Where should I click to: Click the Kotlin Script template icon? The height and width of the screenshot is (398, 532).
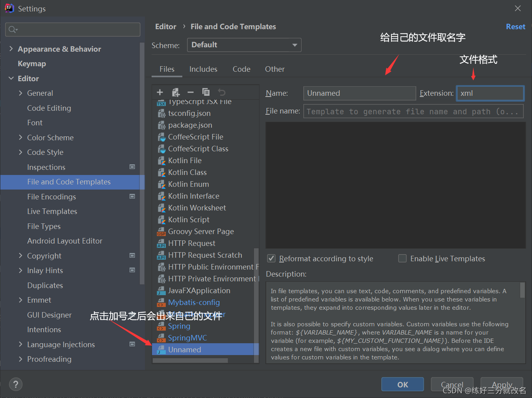point(161,220)
